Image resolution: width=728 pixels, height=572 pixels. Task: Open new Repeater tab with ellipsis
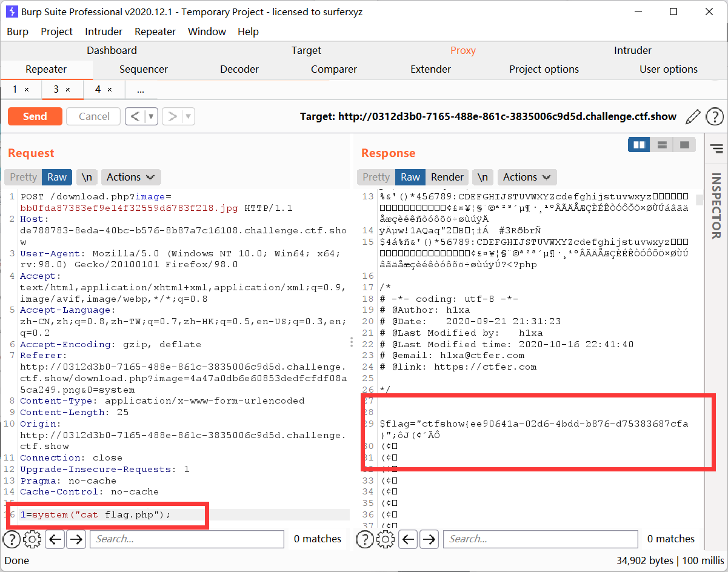[x=141, y=90]
